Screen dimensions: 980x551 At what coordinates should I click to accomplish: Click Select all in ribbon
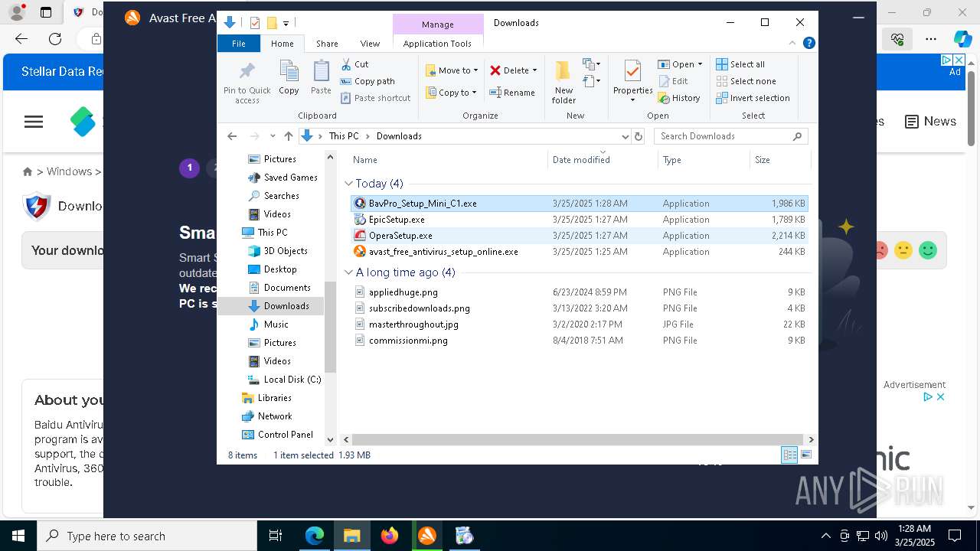740,64
